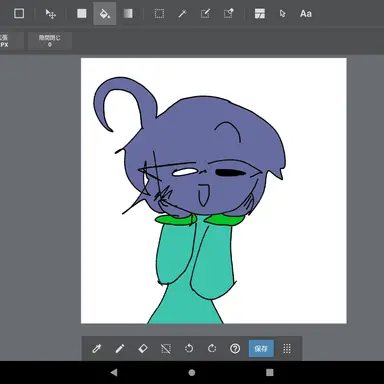The height and width of the screenshot is (384, 384).
Task: Select the Gradient tool
Action: click(128, 14)
